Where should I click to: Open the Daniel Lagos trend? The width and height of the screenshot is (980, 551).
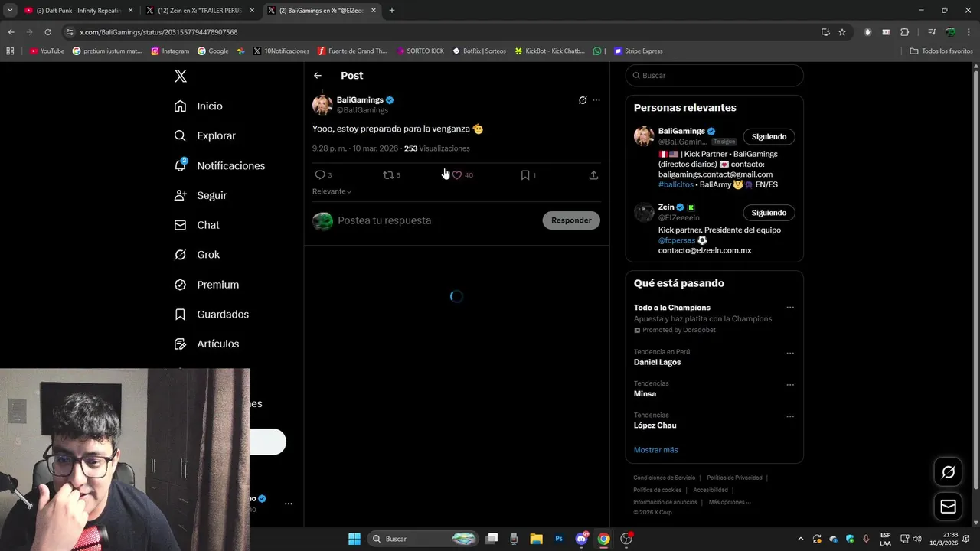pos(657,362)
